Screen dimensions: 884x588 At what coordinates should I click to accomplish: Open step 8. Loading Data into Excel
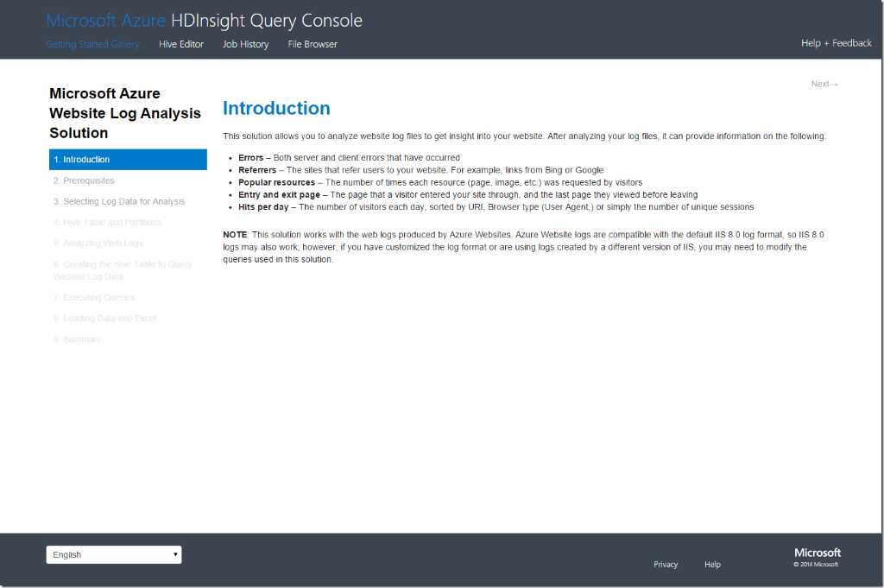click(104, 318)
